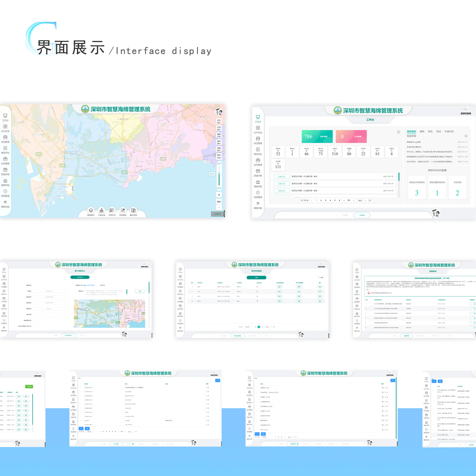Screen dimensions: 476x476
Task: Switch to the 年度任务 tab on the dashboard
Action: click(449, 131)
